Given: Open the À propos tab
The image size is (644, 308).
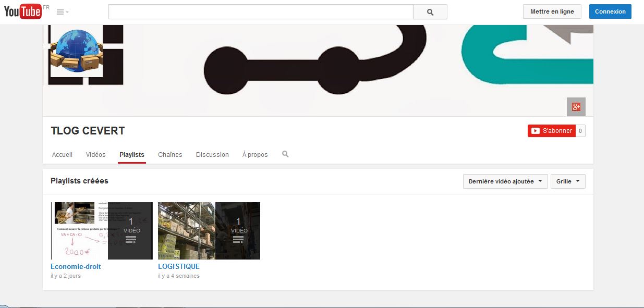Looking at the screenshot, I should (255, 155).
